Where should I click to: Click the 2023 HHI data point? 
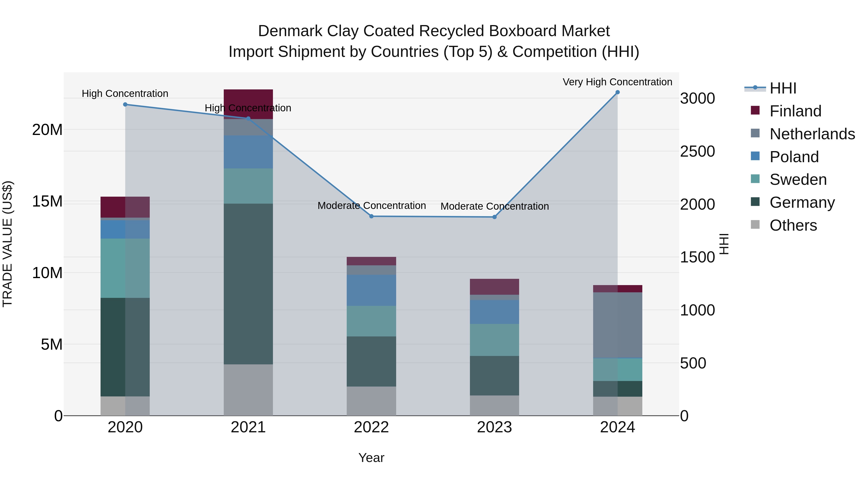(x=494, y=217)
